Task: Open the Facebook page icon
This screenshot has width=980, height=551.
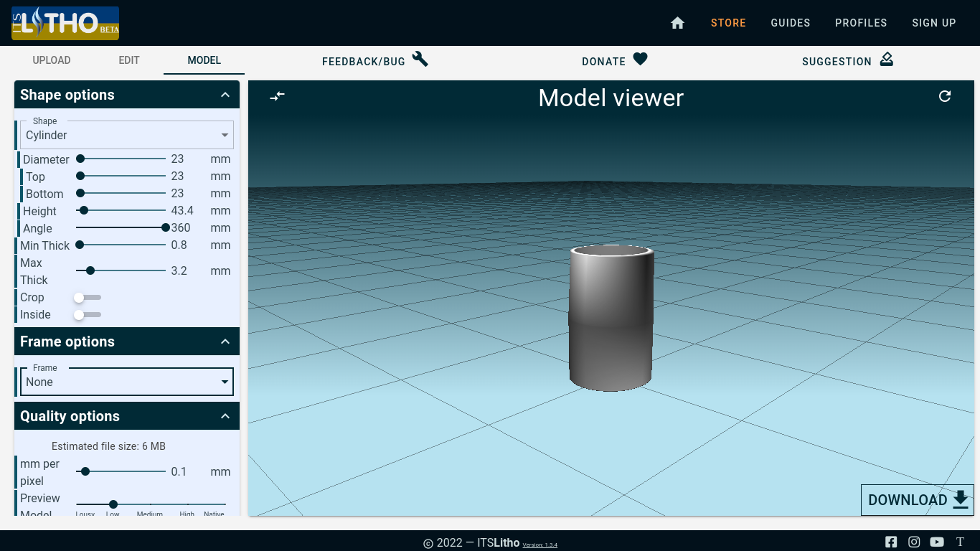Action: point(891,542)
